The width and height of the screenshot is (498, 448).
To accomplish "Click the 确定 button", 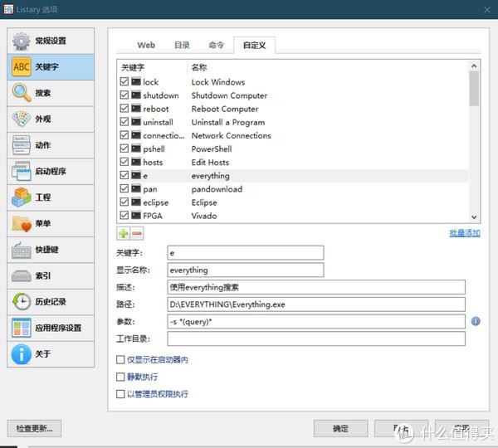I will click(340, 428).
